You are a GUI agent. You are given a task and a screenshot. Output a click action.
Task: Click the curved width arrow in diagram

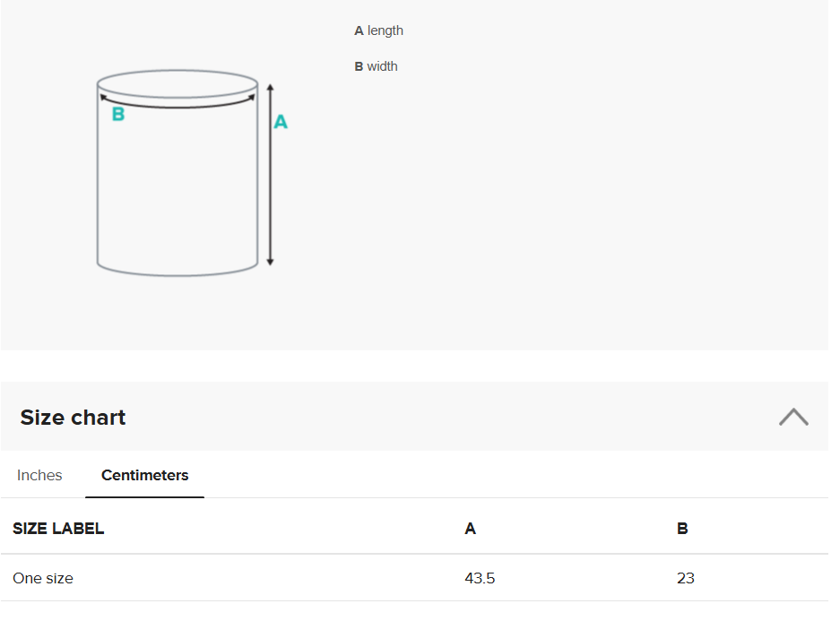tap(178, 106)
